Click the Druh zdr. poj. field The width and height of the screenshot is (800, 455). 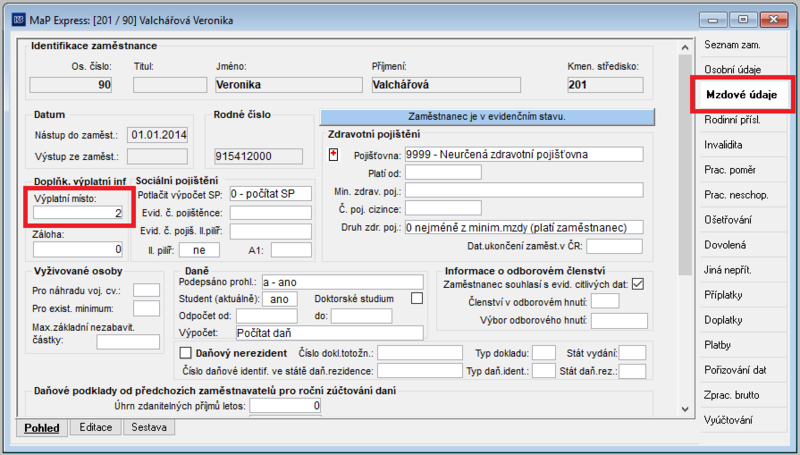point(524,227)
